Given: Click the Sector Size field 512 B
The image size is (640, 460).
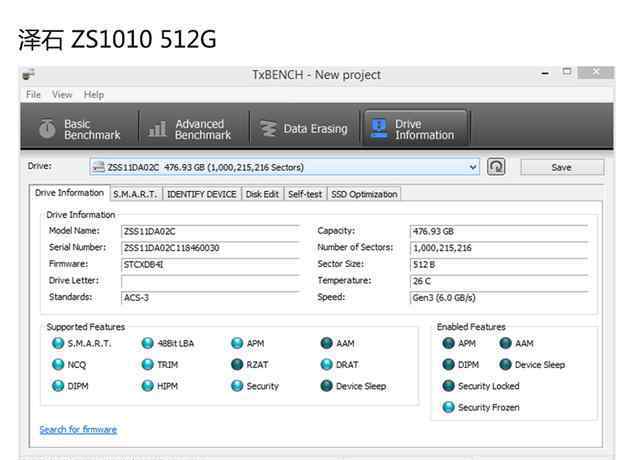Looking at the screenshot, I should pyautogui.click(x=499, y=264).
